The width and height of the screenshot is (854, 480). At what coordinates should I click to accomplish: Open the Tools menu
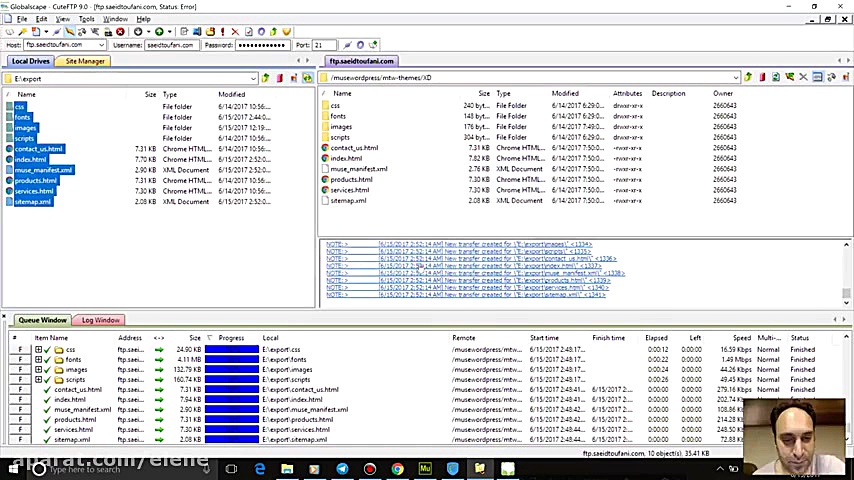(87, 19)
